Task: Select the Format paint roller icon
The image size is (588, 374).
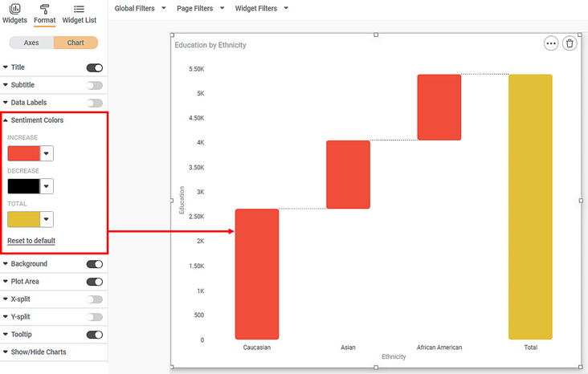Action: tap(44, 9)
